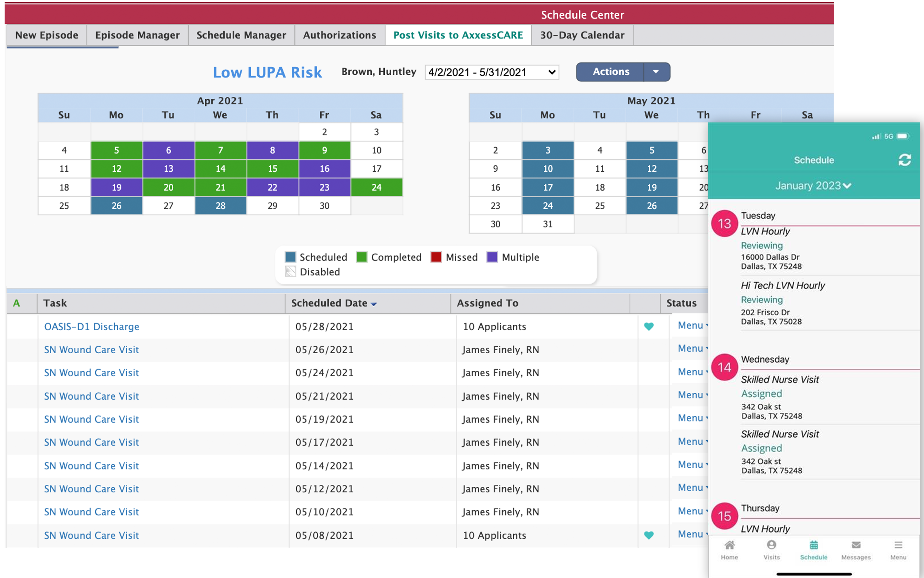Click the green A column header
Image resolution: width=924 pixels, height=578 pixels.
[16, 303]
